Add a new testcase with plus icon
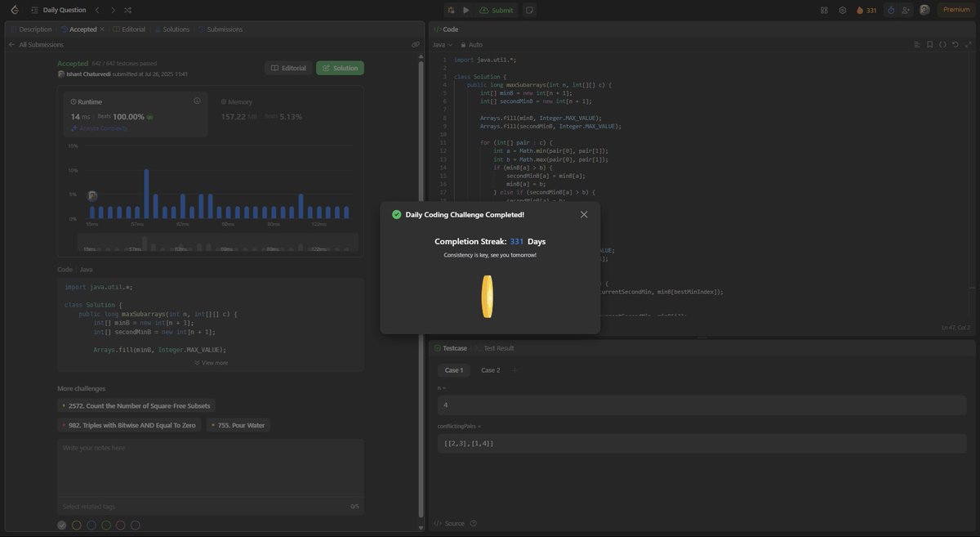This screenshot has width=980, height=537. tap(515, 370)
